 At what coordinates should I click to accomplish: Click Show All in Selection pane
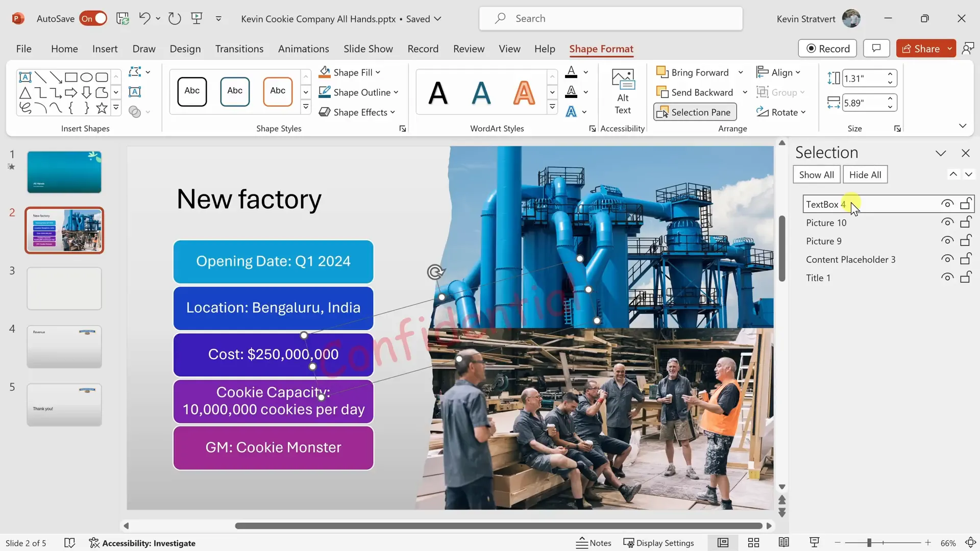pyautogui.click(x=816, y=174)
